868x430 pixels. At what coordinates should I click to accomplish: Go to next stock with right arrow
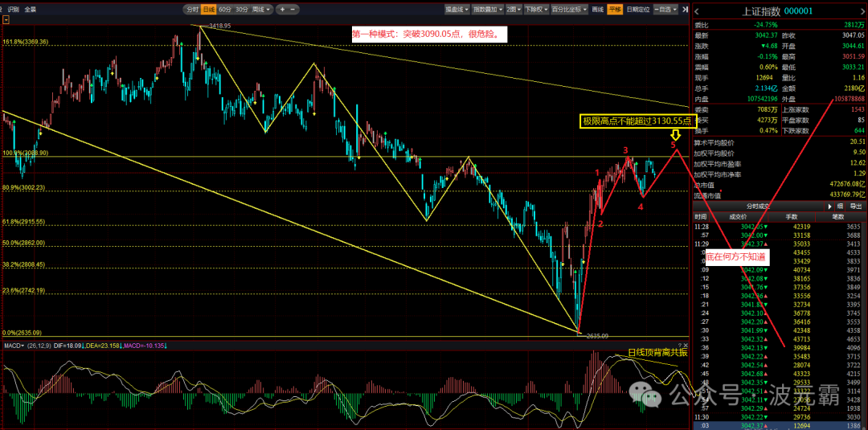pyautogui.click(x=862, y=11)
